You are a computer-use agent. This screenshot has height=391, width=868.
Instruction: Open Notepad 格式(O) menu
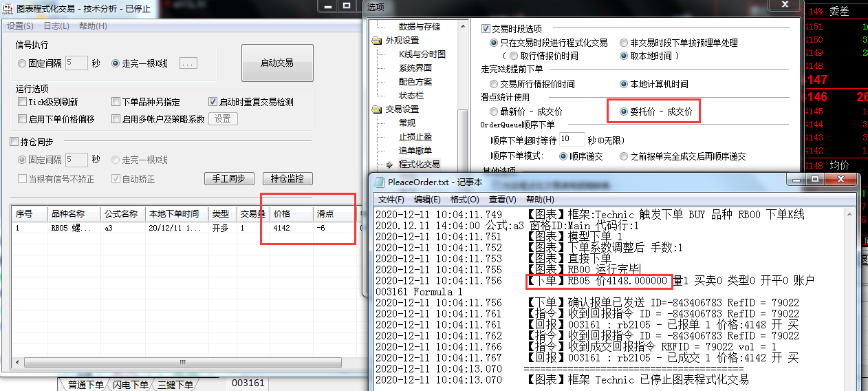pos(464,200)
